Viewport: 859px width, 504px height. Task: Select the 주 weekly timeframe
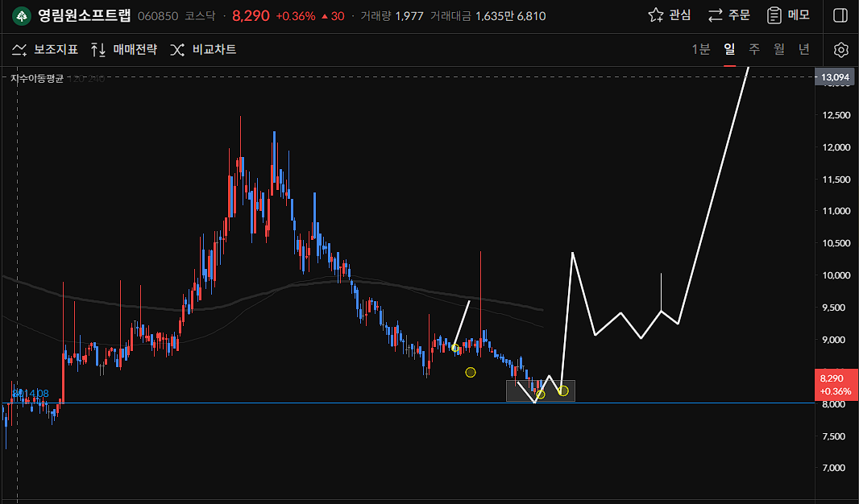[754, 49]
